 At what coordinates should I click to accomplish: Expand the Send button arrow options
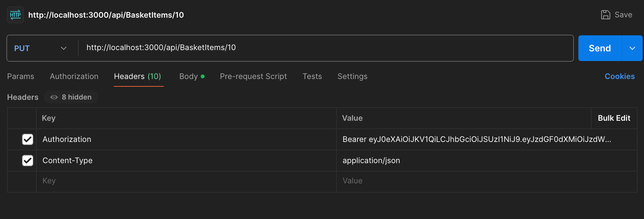(632, 48)
